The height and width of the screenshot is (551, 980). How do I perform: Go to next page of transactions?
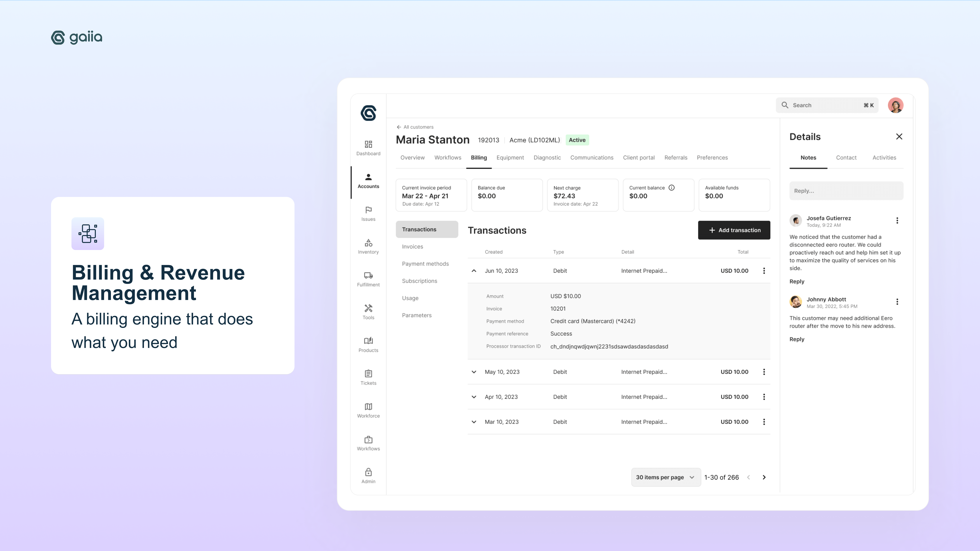tap(764, 477)
